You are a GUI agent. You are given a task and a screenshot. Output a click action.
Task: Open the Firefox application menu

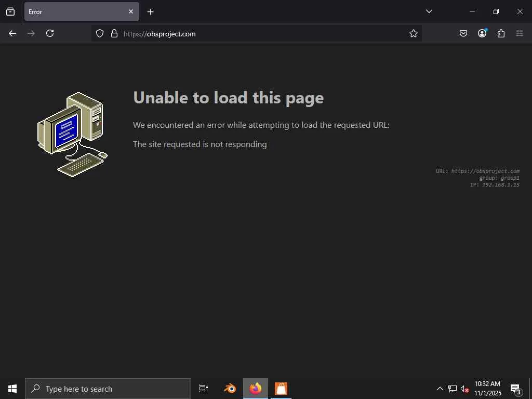tap(520, 33)
